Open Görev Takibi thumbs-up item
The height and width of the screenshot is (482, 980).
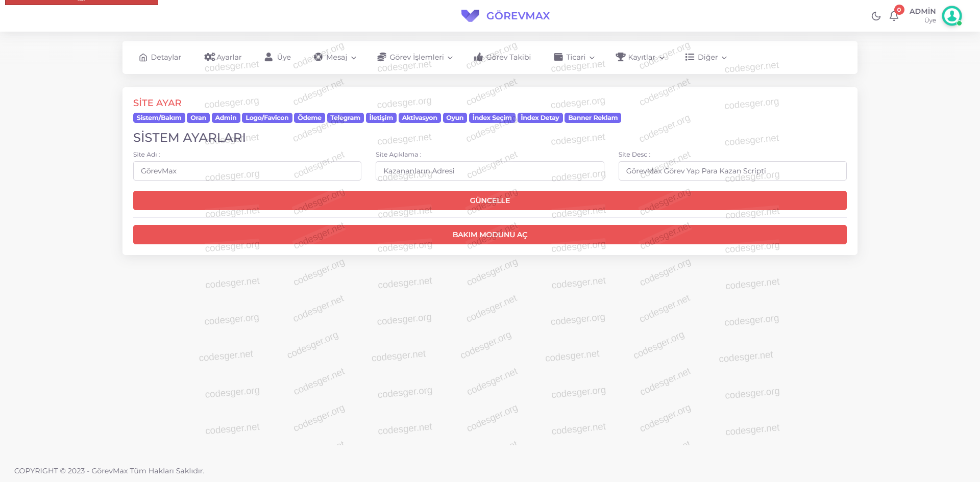click(502, 57)
